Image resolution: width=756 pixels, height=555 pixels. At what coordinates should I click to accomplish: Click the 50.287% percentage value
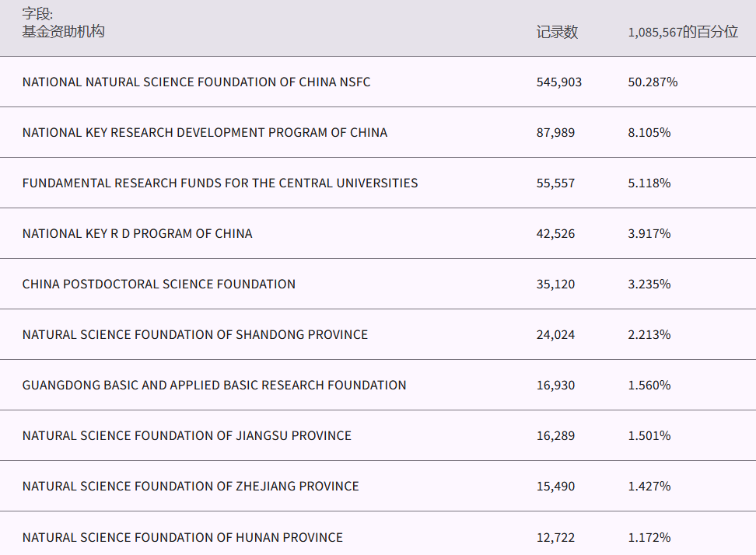pos(653,82)
